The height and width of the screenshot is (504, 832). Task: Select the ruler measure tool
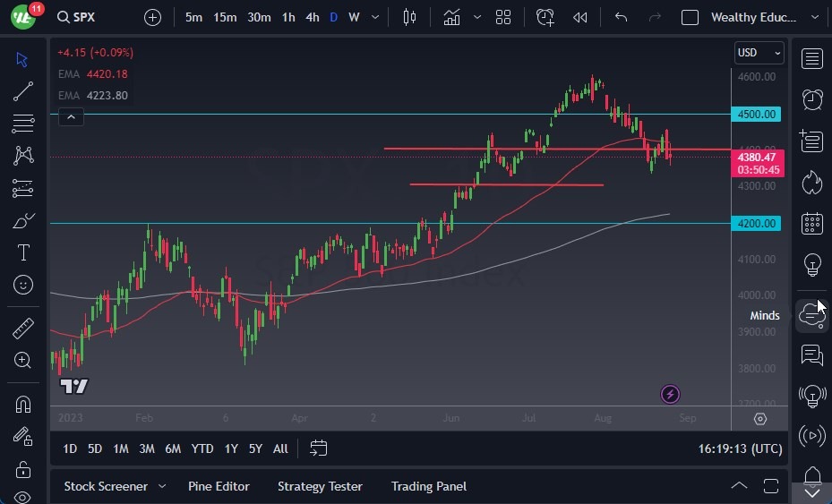coord(23,329)
